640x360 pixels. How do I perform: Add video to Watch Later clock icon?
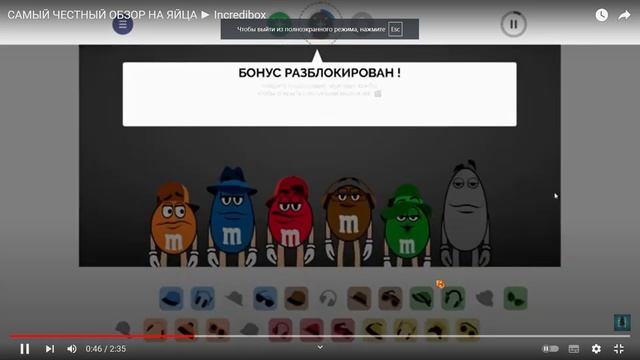tap(602, 15)
